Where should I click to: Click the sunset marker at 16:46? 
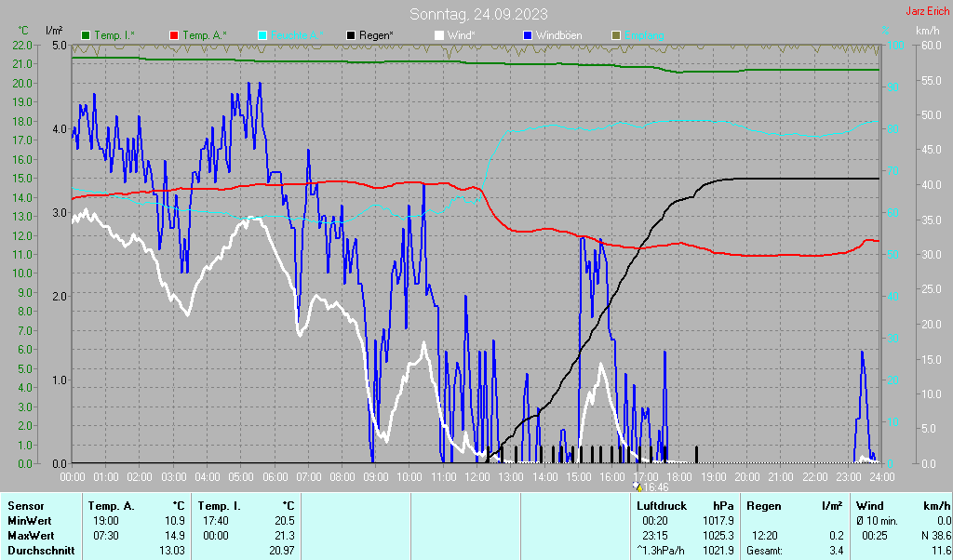tap(638, 486)
